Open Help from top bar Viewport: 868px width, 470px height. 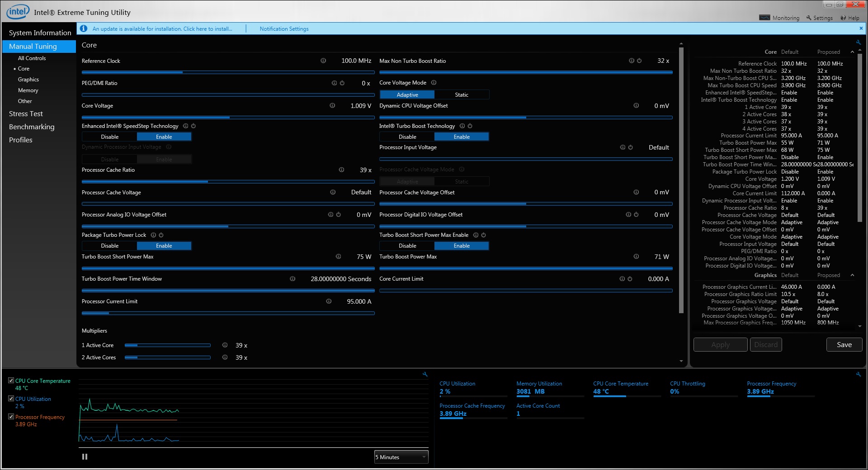tap(850, 18)
